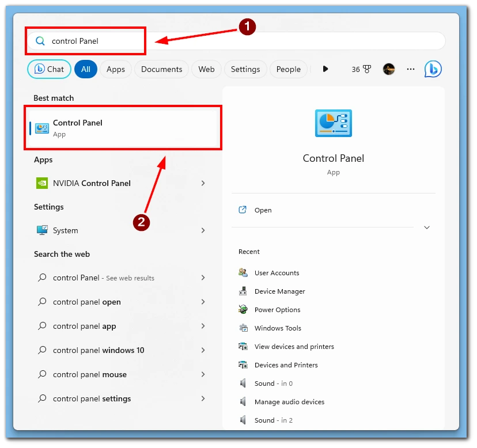Image resolution: width=477 pixels, height=448 pixels.
Task: Open Bing Chat filter pill
Action: click(x=50, y=69)
